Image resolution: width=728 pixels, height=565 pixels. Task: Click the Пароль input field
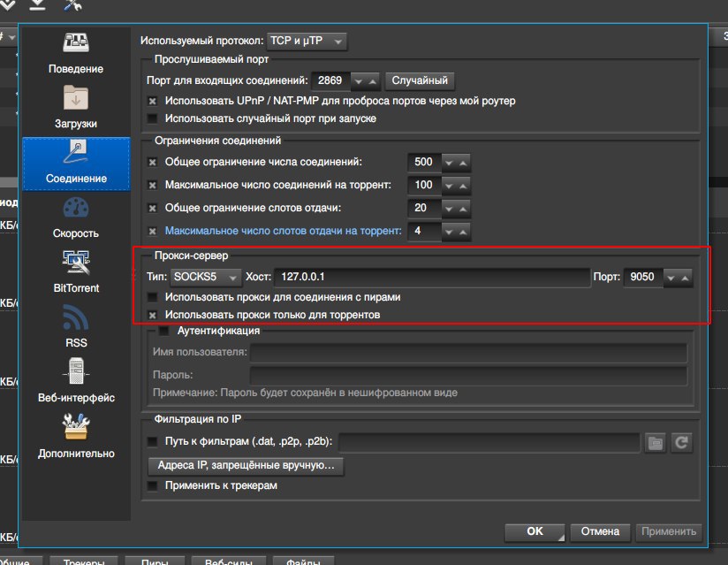point(468,376)
